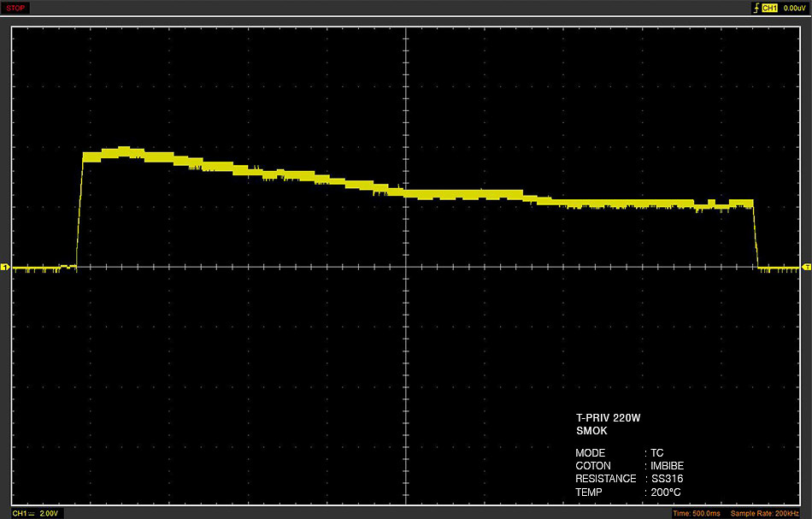Click the 200°C temperature value text
This screenshot has height=519, width=812.
pos(666,492)
